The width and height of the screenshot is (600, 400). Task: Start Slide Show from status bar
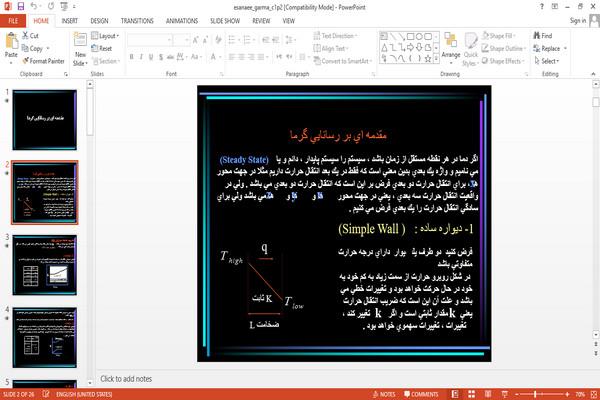click(x=504, y=394)
